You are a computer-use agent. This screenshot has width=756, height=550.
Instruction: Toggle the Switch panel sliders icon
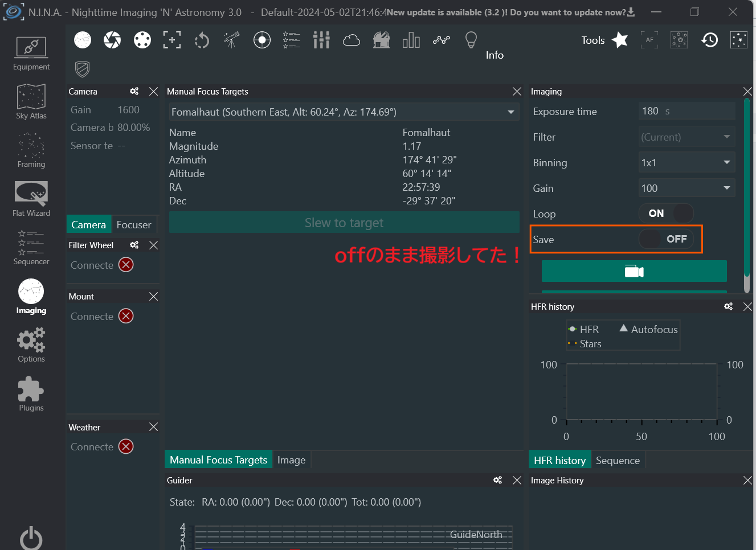(x=321, y=40)
